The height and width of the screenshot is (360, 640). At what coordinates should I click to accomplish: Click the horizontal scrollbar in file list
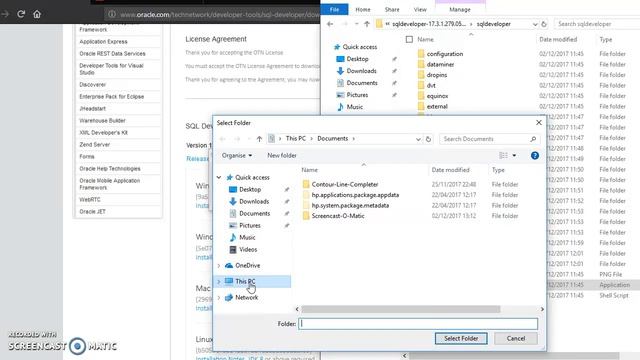pos(400,309)
